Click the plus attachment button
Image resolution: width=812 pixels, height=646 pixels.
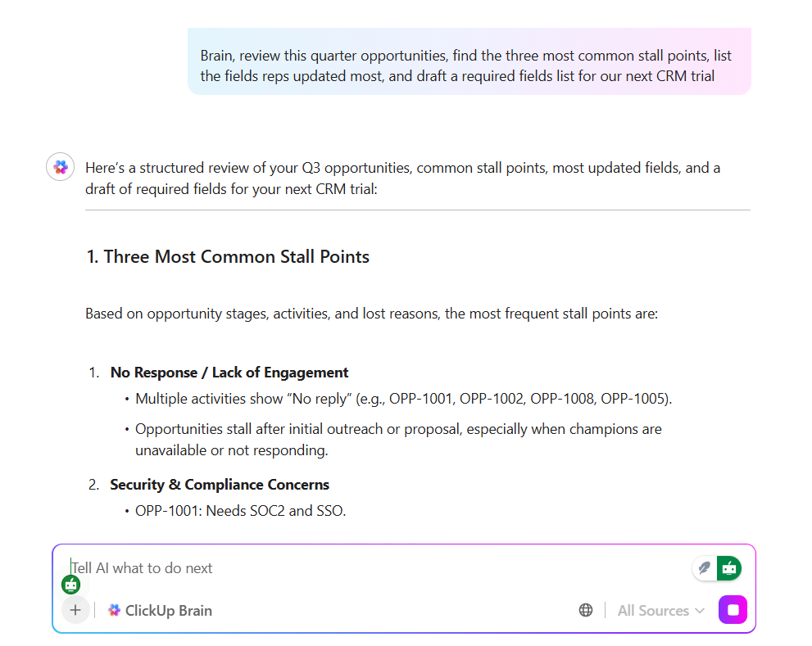pyautogui.click(x=75, y=610)
